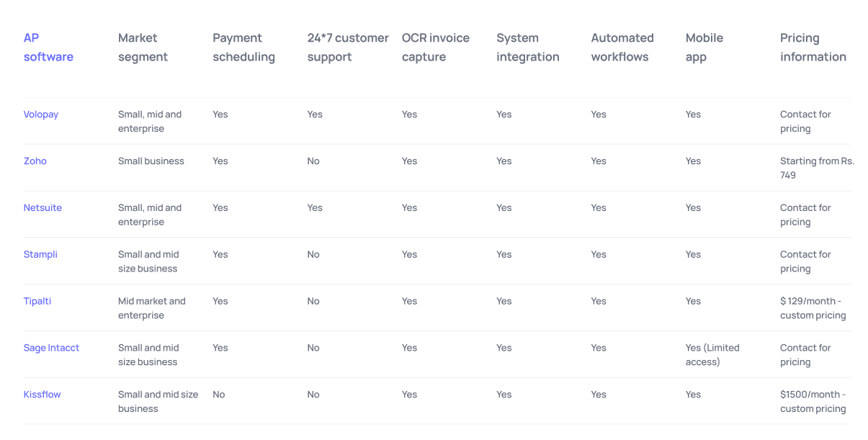Click the System integration column header
Image resolution: width=868 pixels, height=440 pixels.
tap(528, 48)
